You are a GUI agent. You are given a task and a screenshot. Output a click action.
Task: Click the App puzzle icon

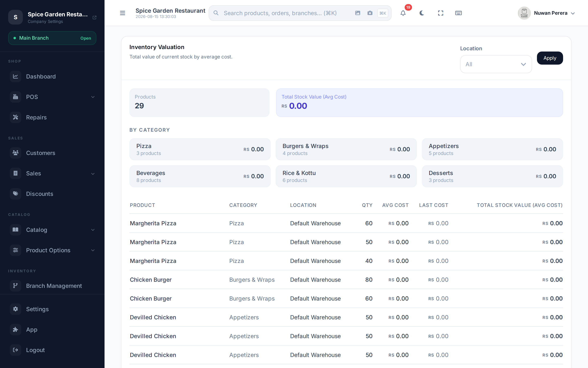(x=16, y=330)
